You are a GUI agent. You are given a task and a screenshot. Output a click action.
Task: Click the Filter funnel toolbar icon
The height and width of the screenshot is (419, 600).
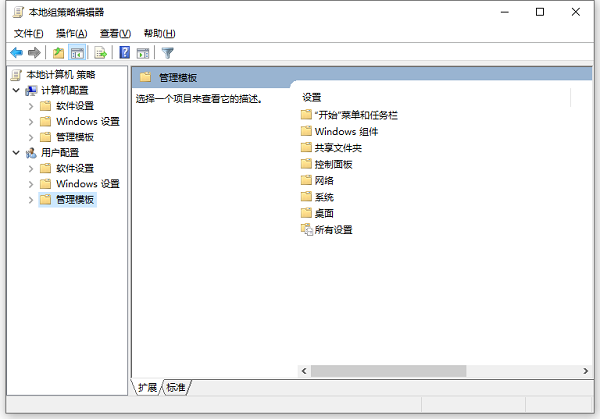(x=168, y=52)
